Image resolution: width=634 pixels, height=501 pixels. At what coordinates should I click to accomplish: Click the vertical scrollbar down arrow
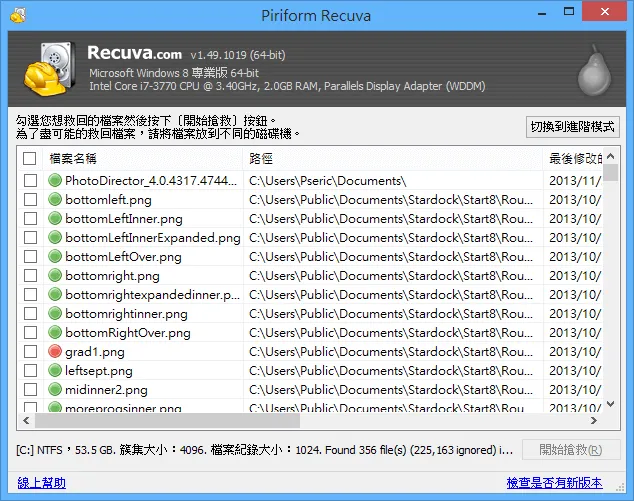point(611,404)
